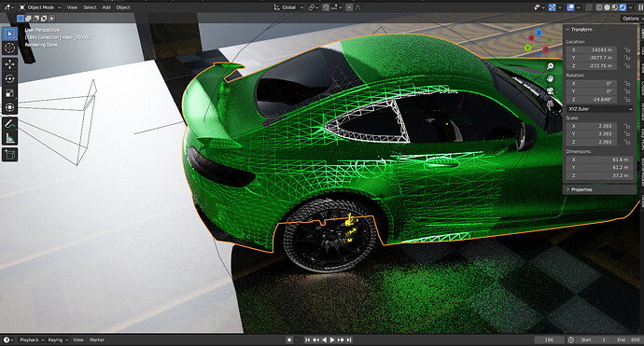644x346 pixels.
Task: Edit the Dimensions Z field
Action: pos(599,175)
